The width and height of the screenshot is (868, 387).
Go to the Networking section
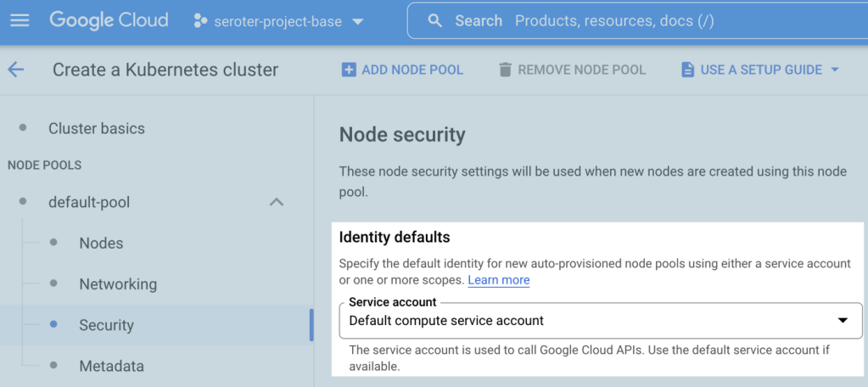[118, 283]
